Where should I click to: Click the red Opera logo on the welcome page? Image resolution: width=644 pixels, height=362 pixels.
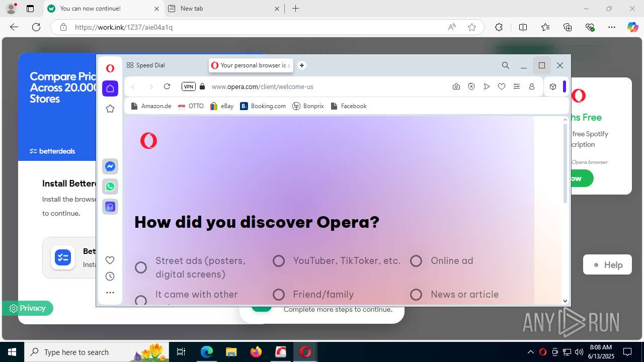148,141
